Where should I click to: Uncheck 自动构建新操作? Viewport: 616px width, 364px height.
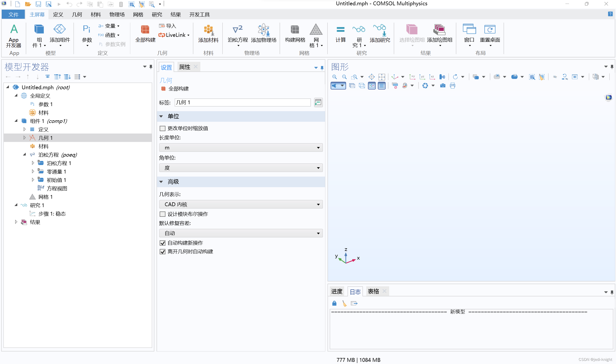coord(163,243)
